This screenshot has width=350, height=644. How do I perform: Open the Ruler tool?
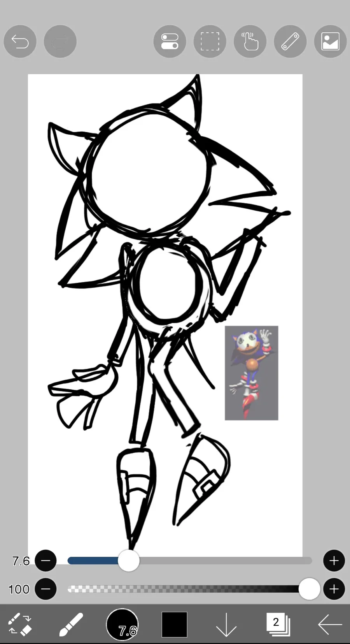pyautogui.click(x=290, y=41)
